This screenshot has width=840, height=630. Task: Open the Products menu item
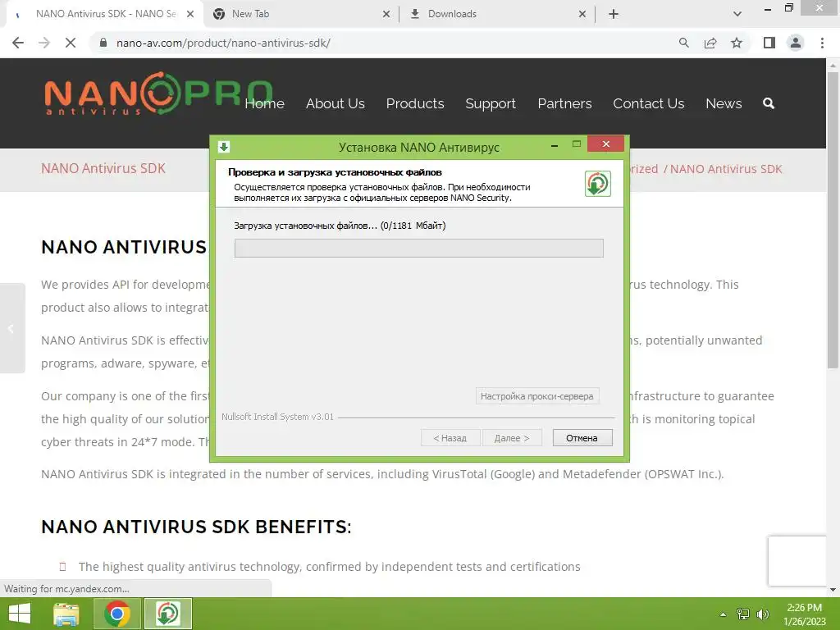[415, 103]
